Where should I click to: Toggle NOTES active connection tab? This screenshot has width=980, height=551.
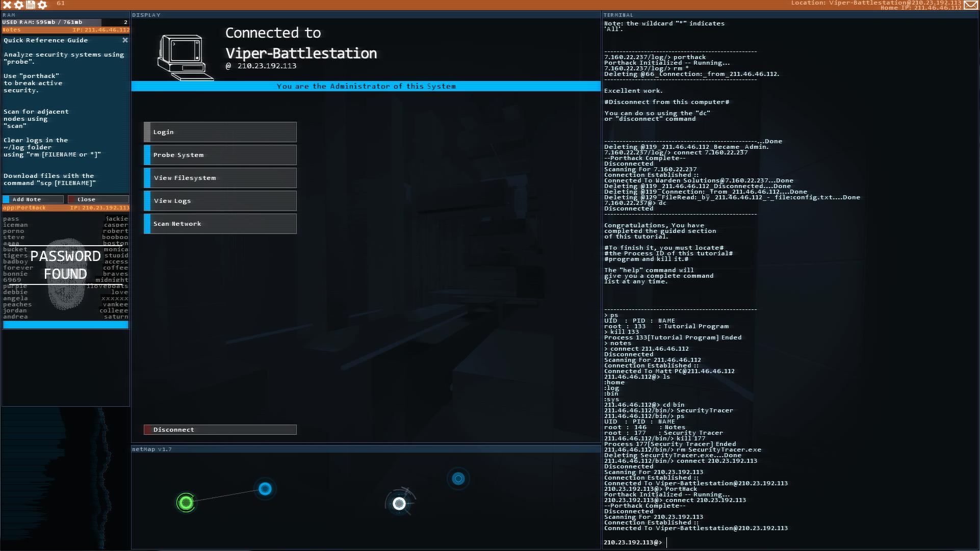tap(65, 30)
